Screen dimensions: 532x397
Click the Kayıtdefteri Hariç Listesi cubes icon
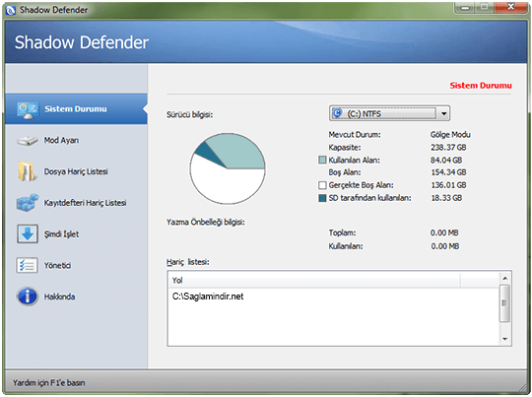[x=28, y=203]
